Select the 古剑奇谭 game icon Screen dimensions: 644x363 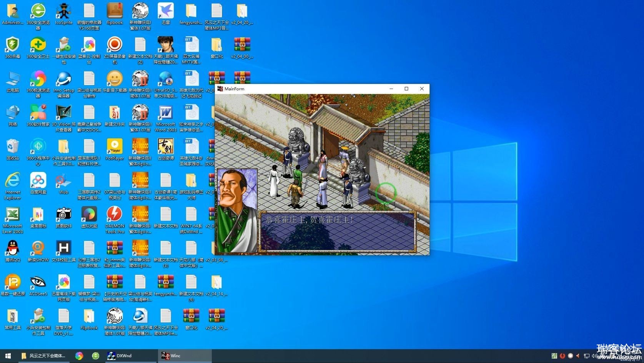click(x=166, y=149)
